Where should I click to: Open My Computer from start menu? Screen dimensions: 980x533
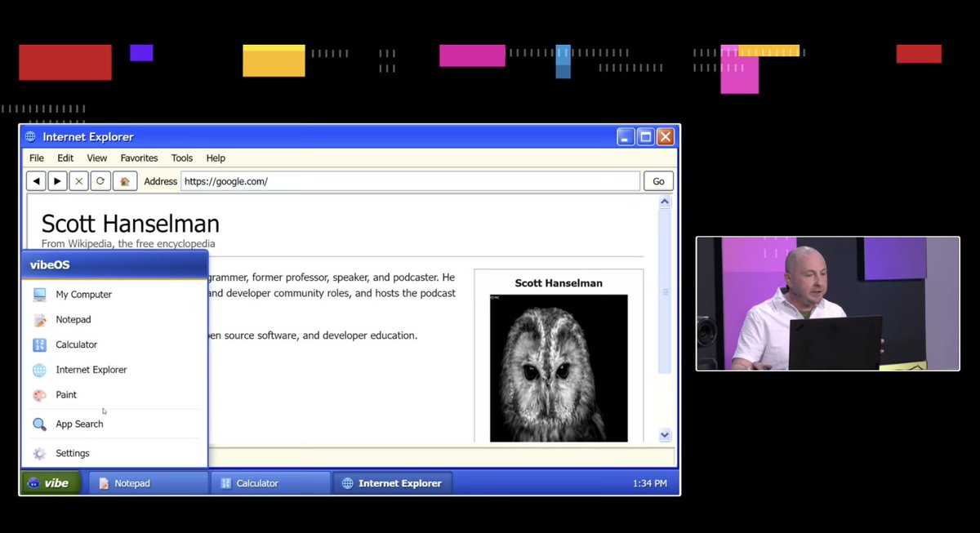click(114, 295)
